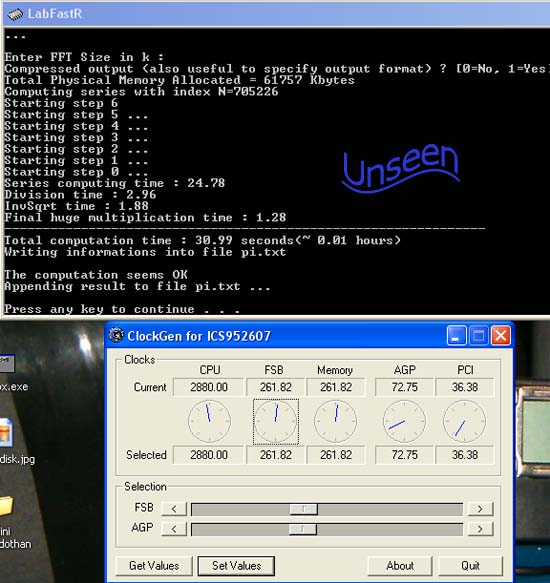Click the Memory clock dial
Image resolution: width=550 pixels, height=583 pixels.
click(335, 421)
